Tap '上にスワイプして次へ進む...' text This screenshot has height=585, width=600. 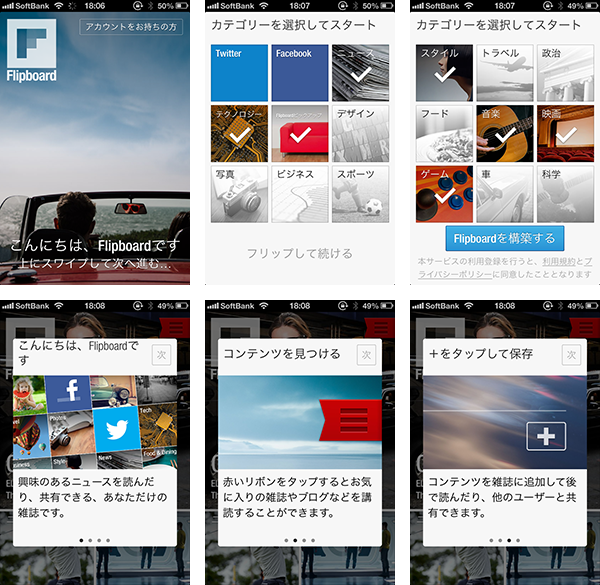pyautogui.click(x=95, y=263)
